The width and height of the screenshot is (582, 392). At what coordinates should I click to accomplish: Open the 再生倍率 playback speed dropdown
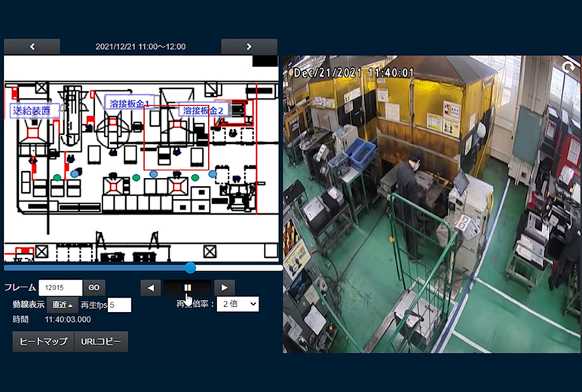click(x=237, y=304)
